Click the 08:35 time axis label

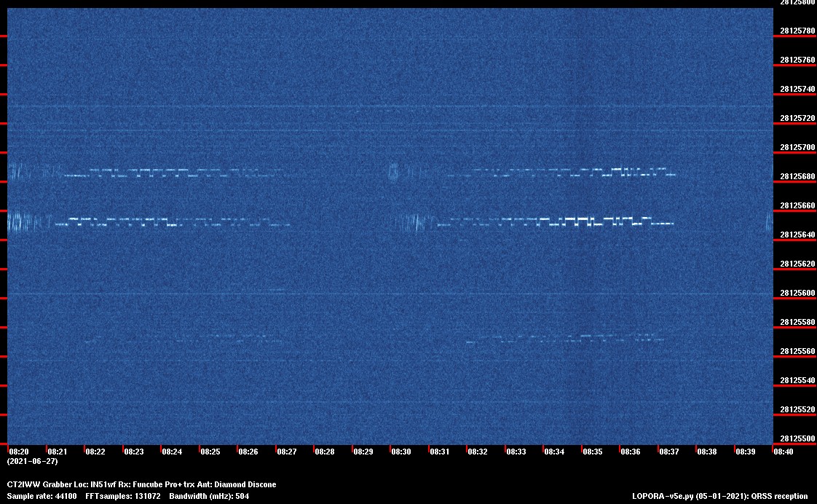(x=593, y=452)
